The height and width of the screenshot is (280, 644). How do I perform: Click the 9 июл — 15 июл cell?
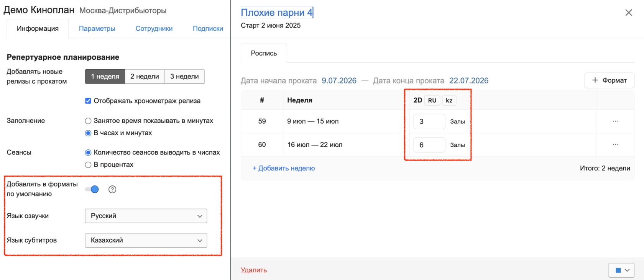(313, 121)
